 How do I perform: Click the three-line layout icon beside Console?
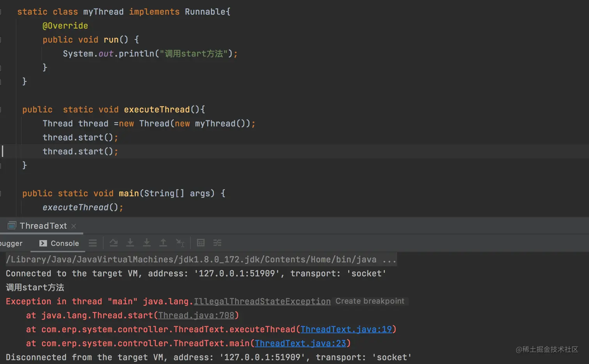tap(93, 243)
